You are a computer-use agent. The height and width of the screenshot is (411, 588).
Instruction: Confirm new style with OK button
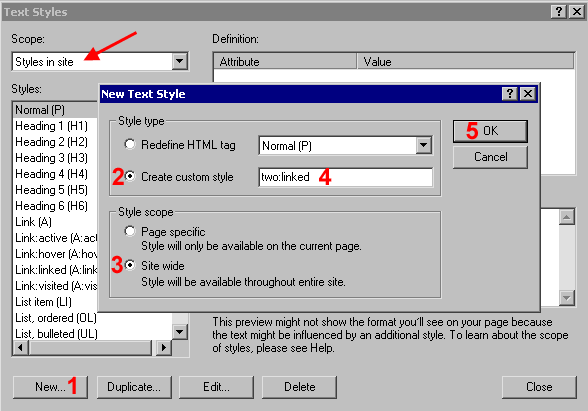tap(490, 131)
